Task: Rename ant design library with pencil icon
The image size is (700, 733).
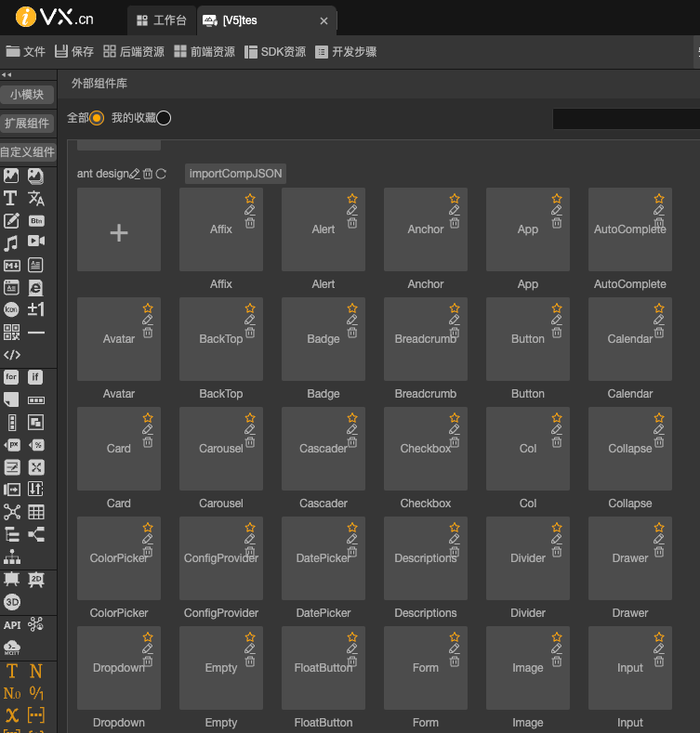Action: tap(134, 174)
